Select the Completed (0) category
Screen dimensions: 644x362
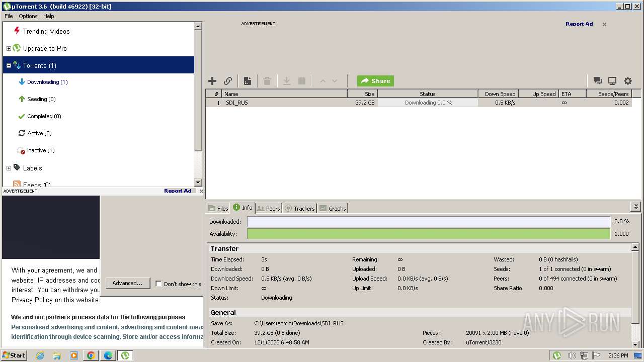(x=44, y=116)
